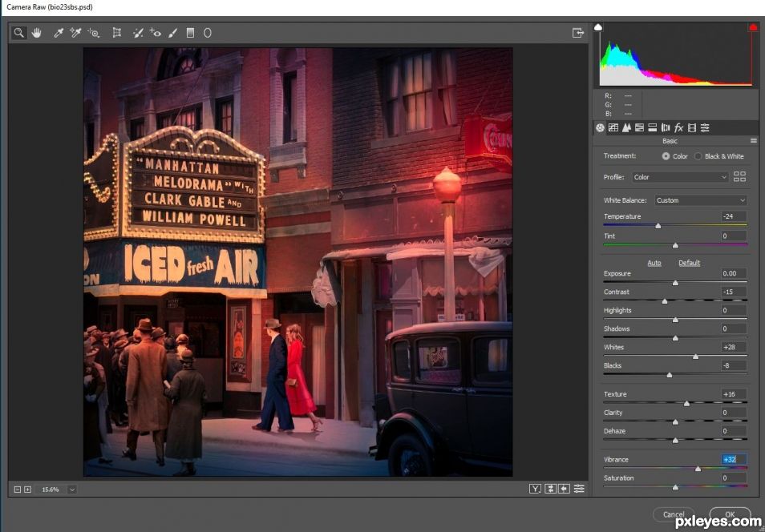Adjust the Highlights slider handle
This screenshot has height=532, width=765.
click(675, 320)
